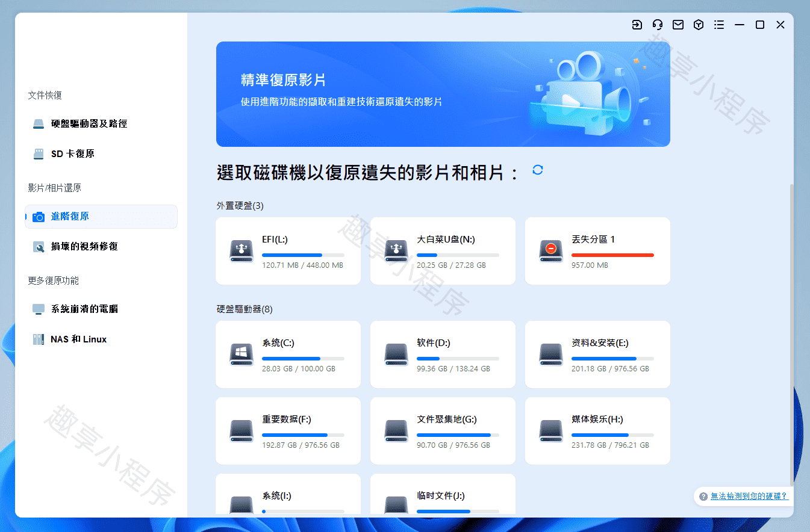Viewport: 810px width, 532px height.
Task: Click the question mark help icon
Action: pyautogui.click(x=703, y=496)
